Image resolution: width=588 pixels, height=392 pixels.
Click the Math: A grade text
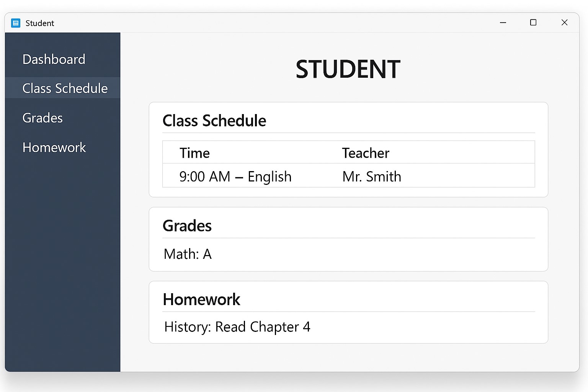(188, 254)
